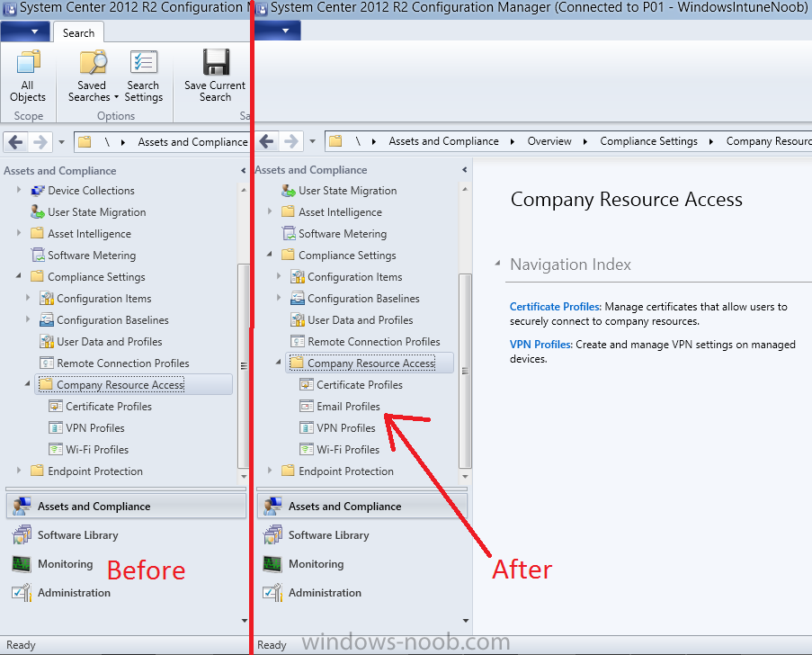The image size is (812, 655).
Task: Click the scroll-up arrow of right window tree
Action: (465, 189)
